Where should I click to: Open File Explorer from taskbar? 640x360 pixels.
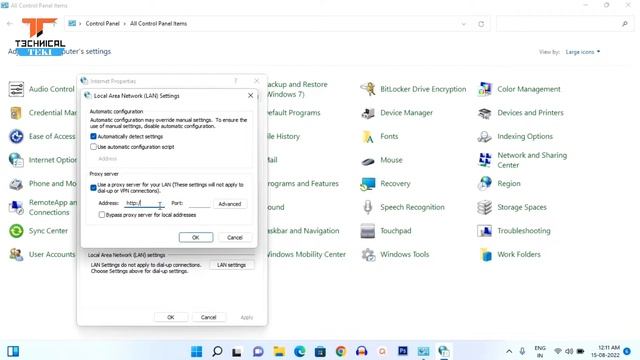(279, 351)
